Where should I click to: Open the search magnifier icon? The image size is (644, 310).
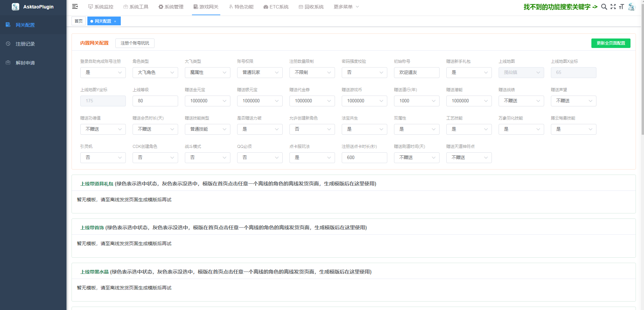pyautogui.click(x=604, y=7)
